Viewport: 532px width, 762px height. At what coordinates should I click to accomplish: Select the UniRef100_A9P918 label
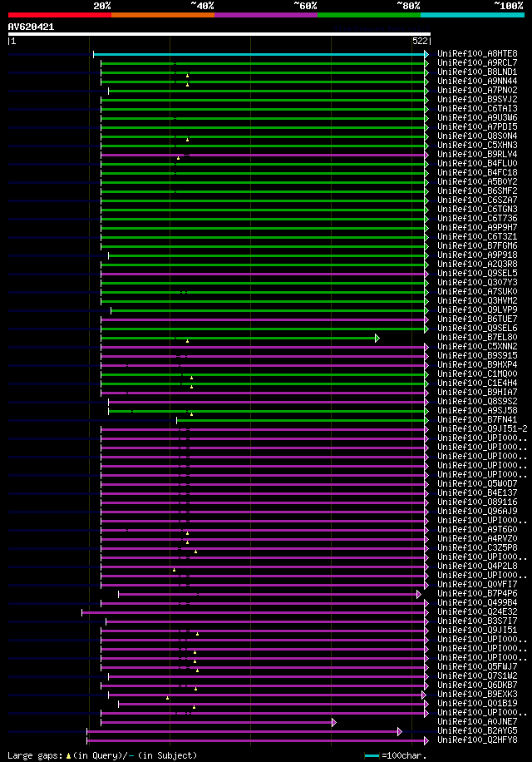pos(477,255)
